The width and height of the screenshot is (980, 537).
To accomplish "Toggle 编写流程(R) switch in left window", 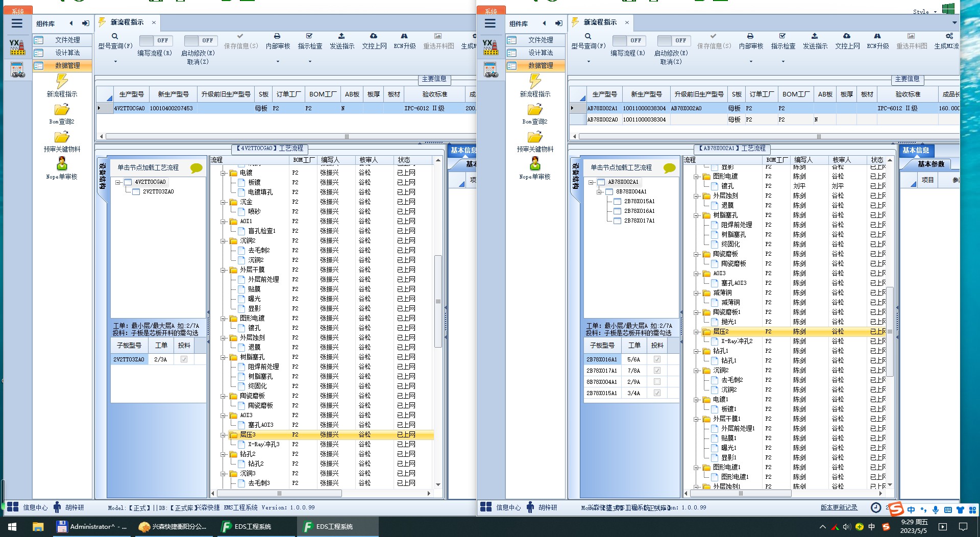I will click(x=156, y=40).
